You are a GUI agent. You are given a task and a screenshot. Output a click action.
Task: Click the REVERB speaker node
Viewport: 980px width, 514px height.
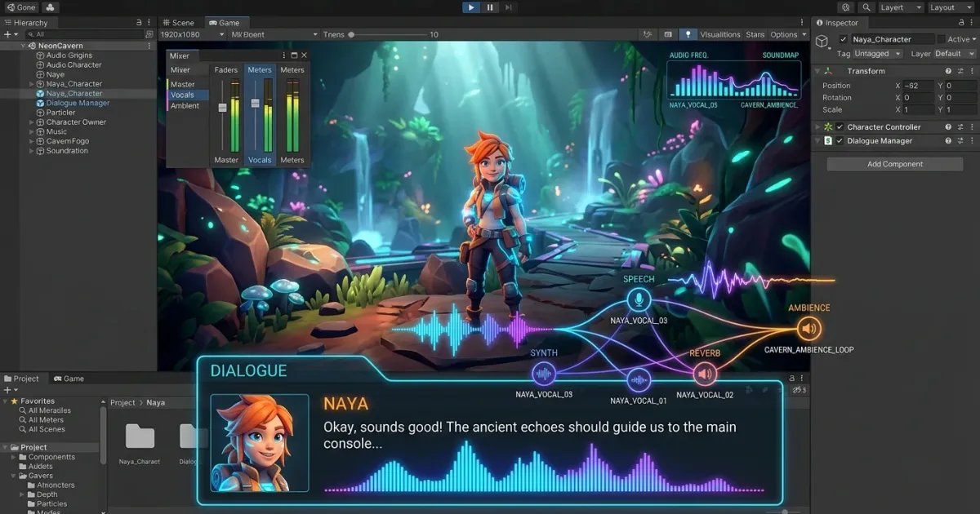pos(705,374)
